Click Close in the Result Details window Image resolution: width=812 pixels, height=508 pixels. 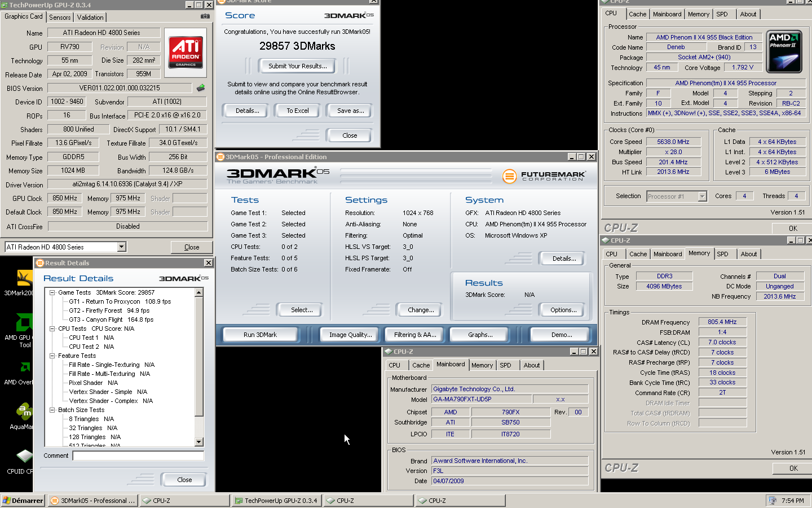tap(184, 480)
